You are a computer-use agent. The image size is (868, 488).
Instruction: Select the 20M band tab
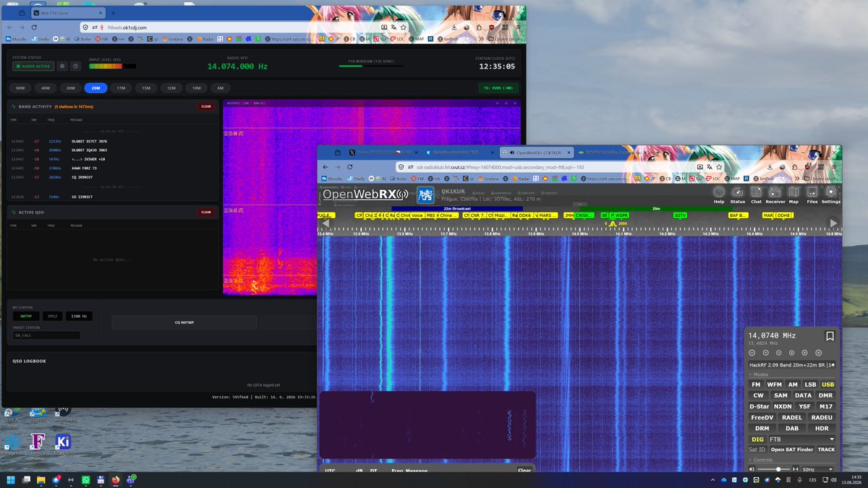95,88
